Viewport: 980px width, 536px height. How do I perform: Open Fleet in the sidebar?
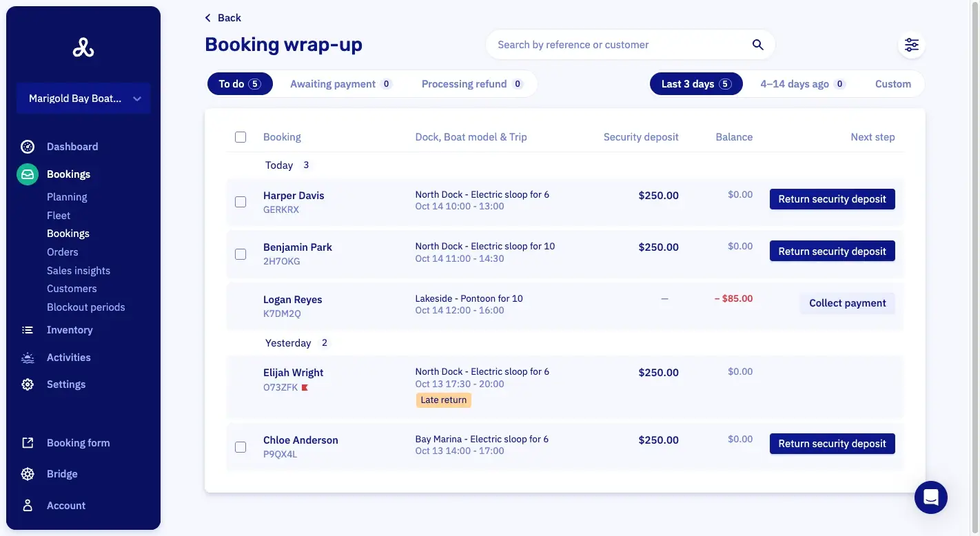click(59, 216)
